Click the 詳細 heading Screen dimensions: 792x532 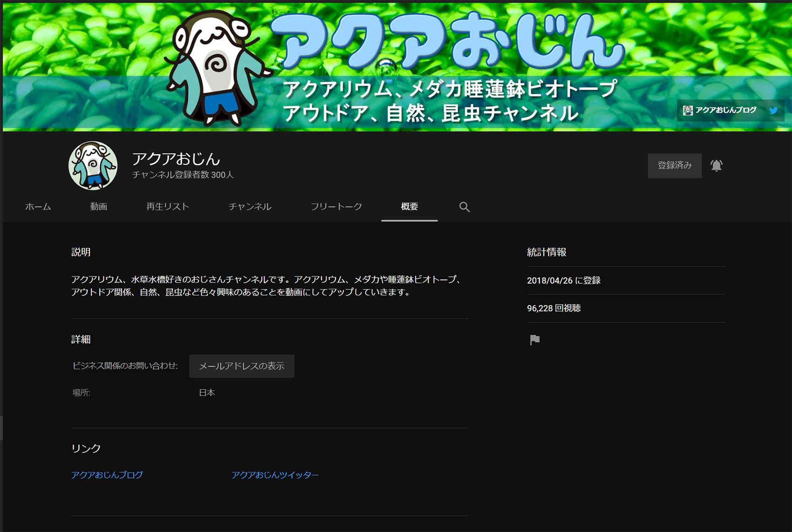tap(81, 339)
